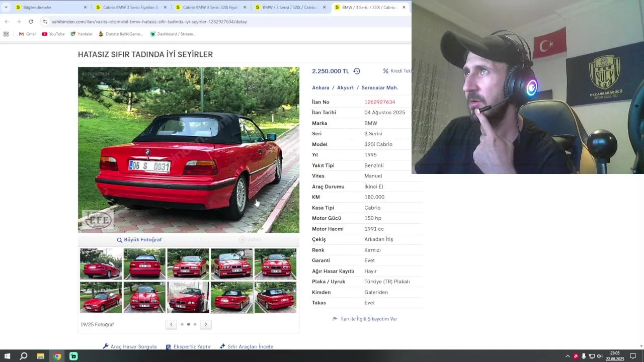
Task: Open the Haritalar bookmark
Action: [82, 34]
